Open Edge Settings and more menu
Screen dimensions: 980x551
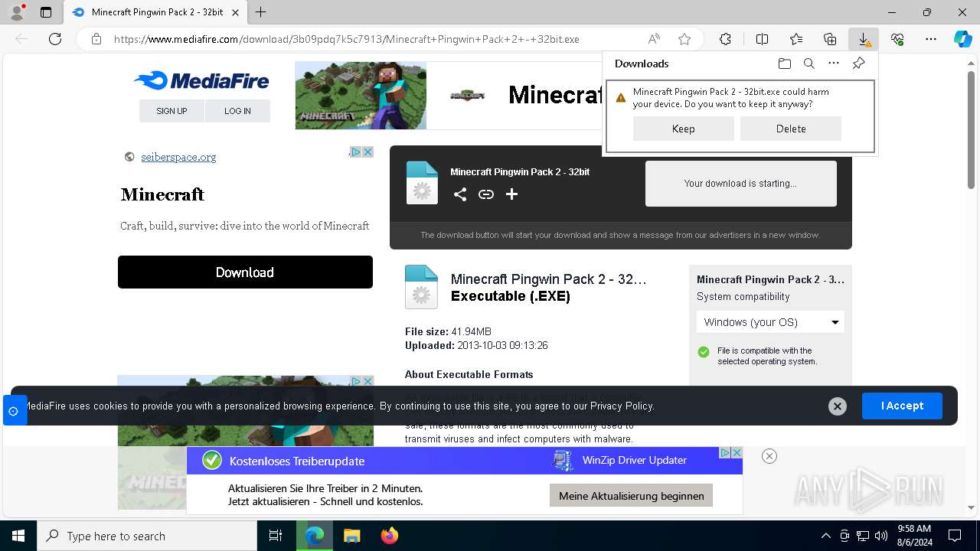[931, 39]
